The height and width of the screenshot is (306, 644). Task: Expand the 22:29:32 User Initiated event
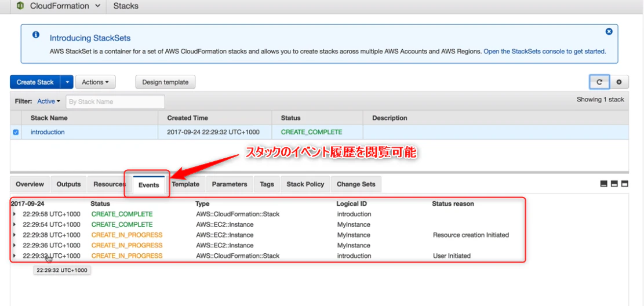pos(15,256)
